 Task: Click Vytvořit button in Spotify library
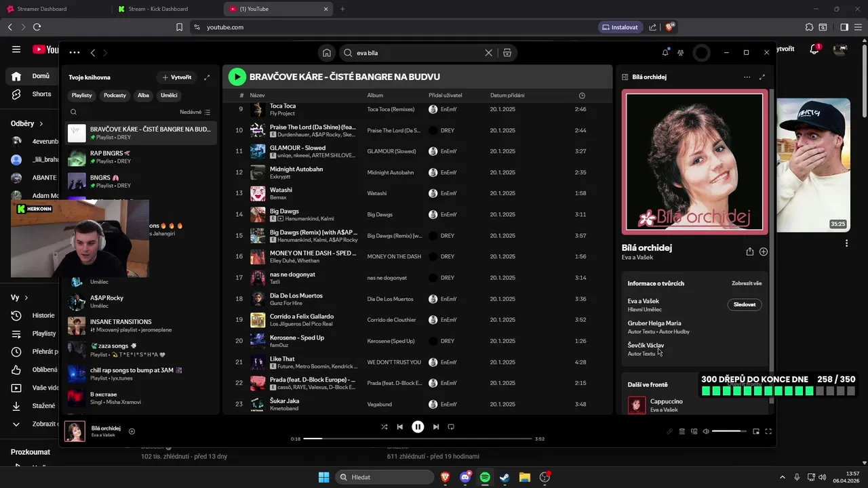pos(176,77)
